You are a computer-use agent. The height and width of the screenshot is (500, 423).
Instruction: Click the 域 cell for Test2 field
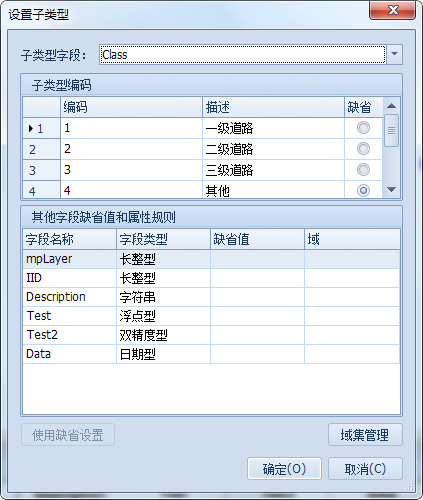(352, 335)
